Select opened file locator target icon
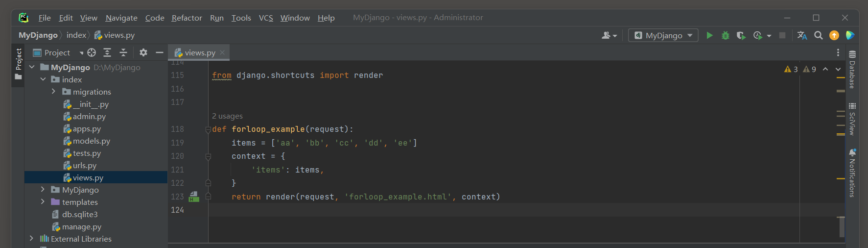868x248 pixels. click(92, 52)
